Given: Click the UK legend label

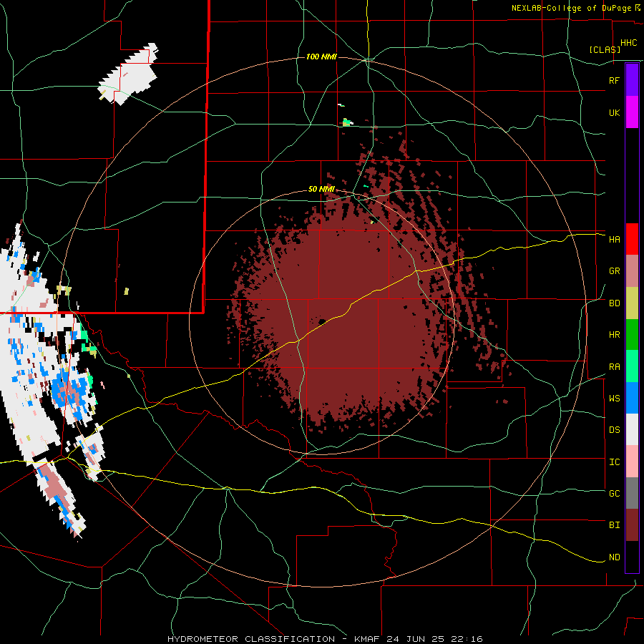Looking at the screenshot, I should coord(614,112).
